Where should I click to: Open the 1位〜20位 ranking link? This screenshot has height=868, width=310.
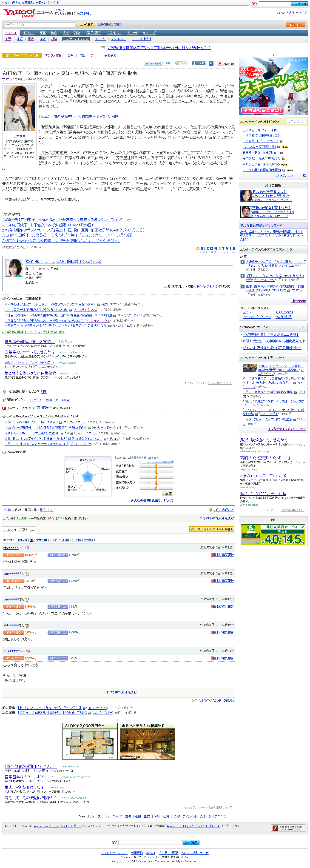[x=298, y=301]
